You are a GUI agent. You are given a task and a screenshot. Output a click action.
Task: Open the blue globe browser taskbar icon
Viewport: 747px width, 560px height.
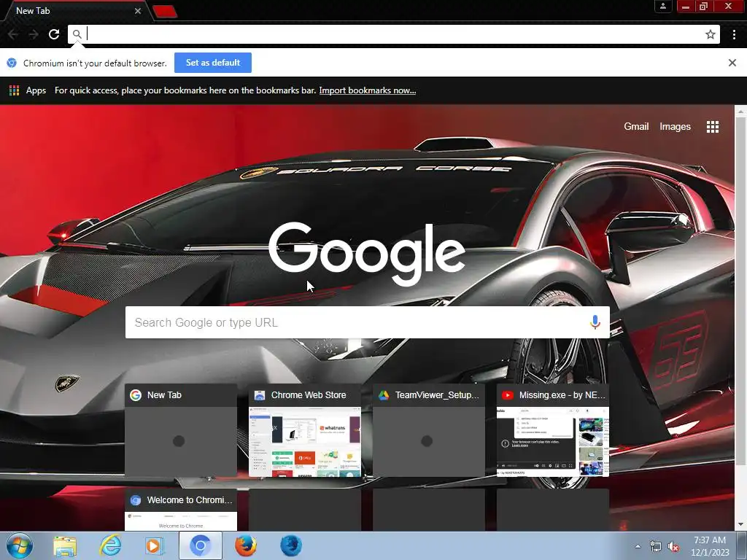(290, 546)
